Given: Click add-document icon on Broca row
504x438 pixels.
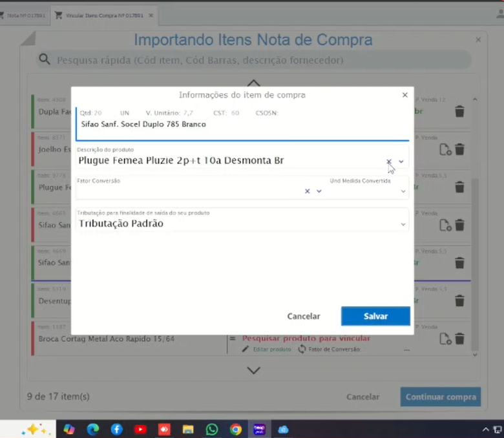Looking at the screenshot, I should [445, 339].
